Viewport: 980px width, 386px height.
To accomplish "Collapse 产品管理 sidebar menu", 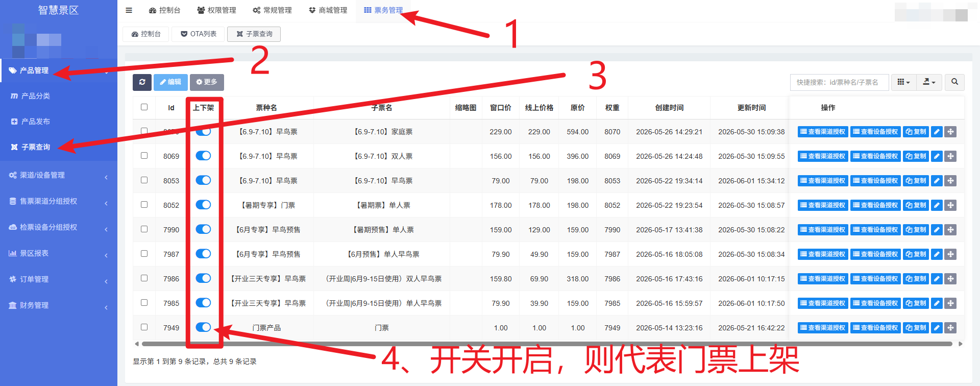I will pos(59,70).
